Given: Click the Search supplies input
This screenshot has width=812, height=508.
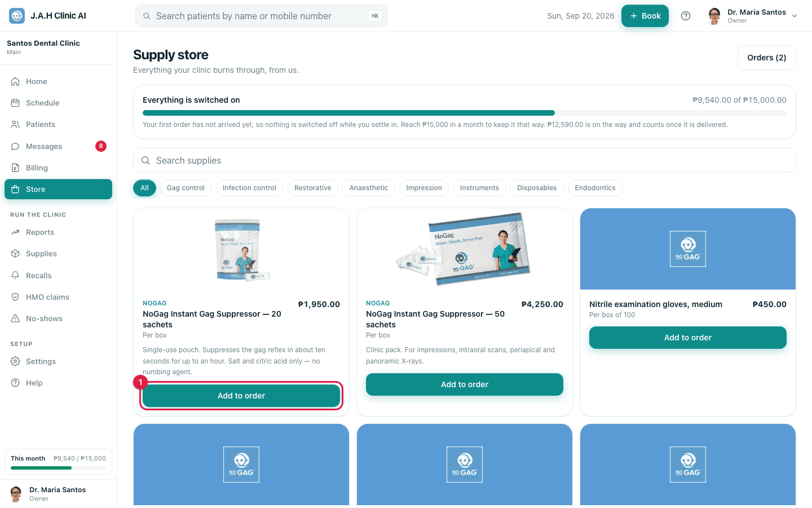Looking at the screenshot, I should [465, 160].
